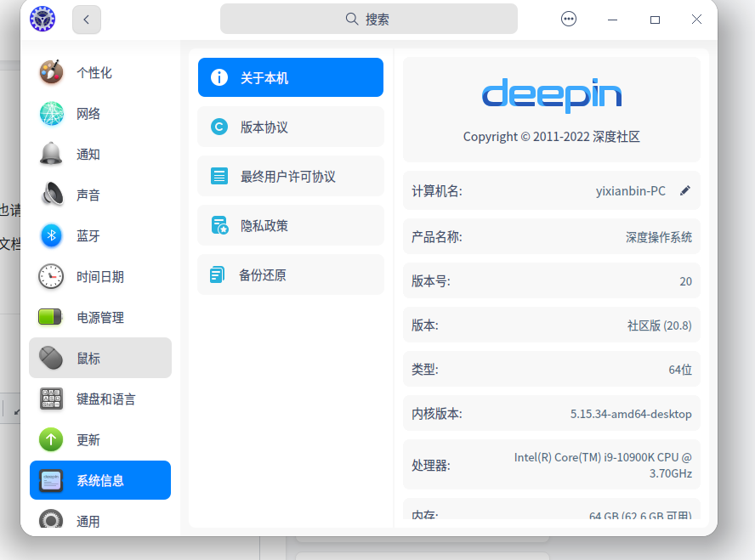Click edition value 社区版 (20.8)

click(659, 325)
